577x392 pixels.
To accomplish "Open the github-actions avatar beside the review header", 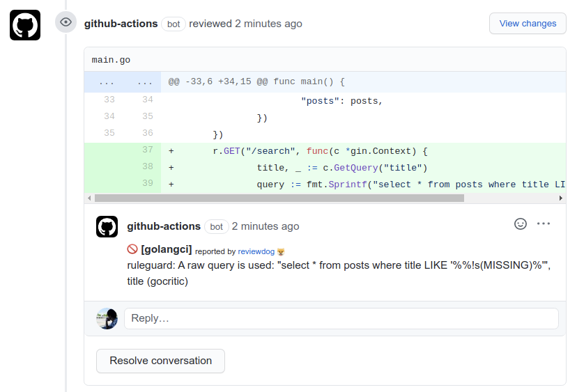I will tap(25, 25).
